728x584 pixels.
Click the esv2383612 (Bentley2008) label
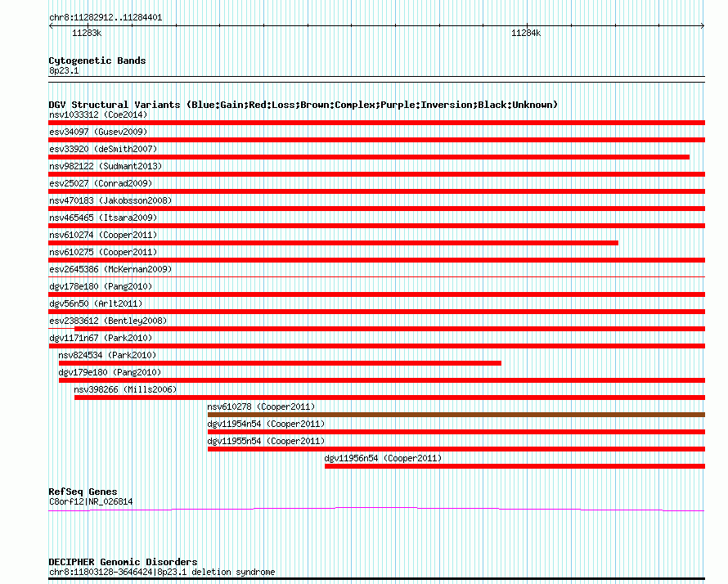click(108, 321)
